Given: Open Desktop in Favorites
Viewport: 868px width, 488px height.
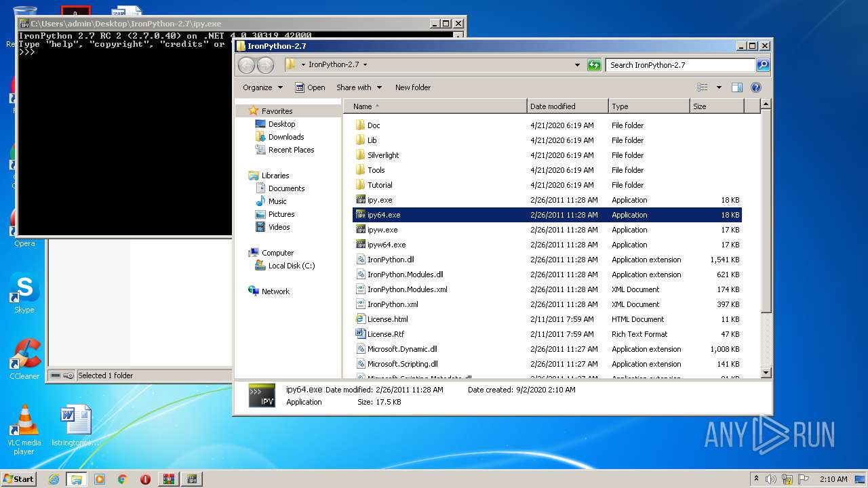Looking at the screenshot, I should [281, 124].
